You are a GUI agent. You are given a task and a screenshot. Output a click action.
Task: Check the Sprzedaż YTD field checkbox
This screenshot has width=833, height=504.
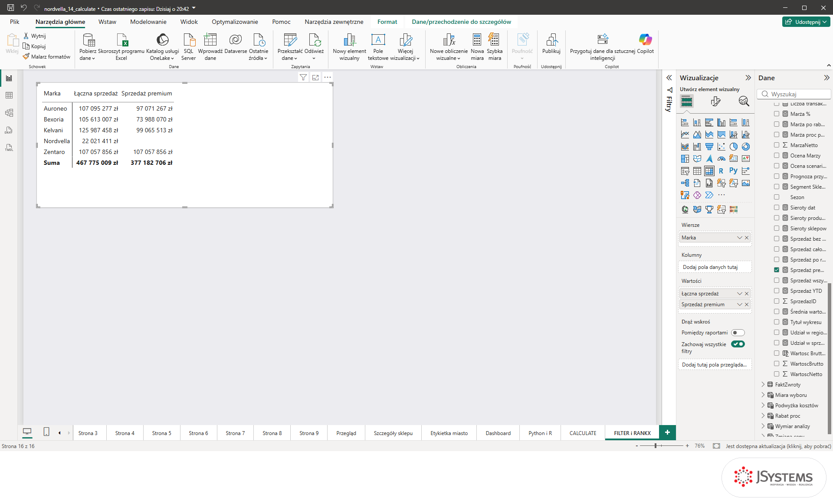[x=777, y=291]
